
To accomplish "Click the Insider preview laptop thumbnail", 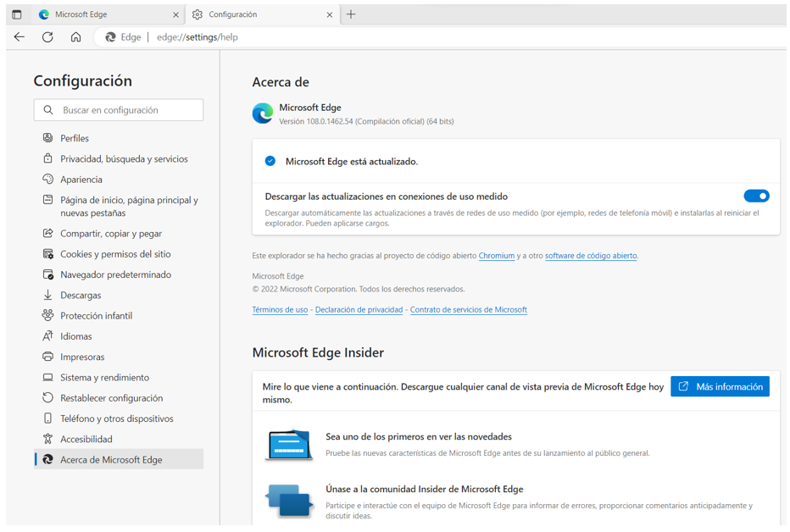I will pyautogui.click(x=289, y=445).
